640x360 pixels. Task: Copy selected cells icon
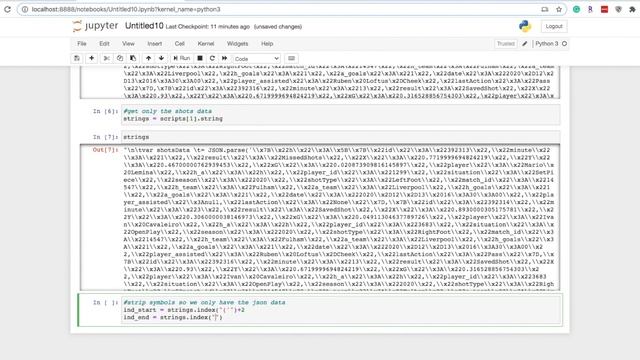120,58
